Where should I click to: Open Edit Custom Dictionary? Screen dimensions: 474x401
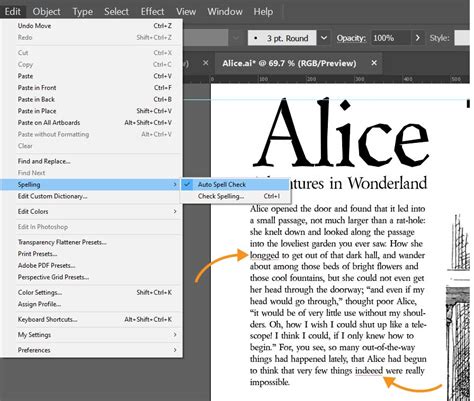pyautogui.click(x=91, y=196)
